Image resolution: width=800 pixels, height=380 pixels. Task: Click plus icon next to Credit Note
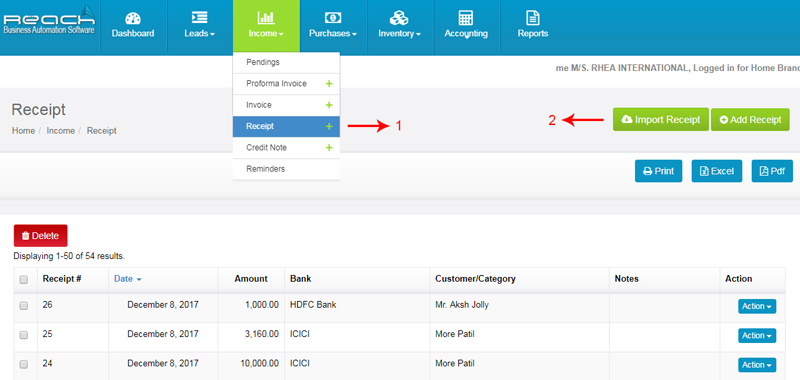point(329,147)
